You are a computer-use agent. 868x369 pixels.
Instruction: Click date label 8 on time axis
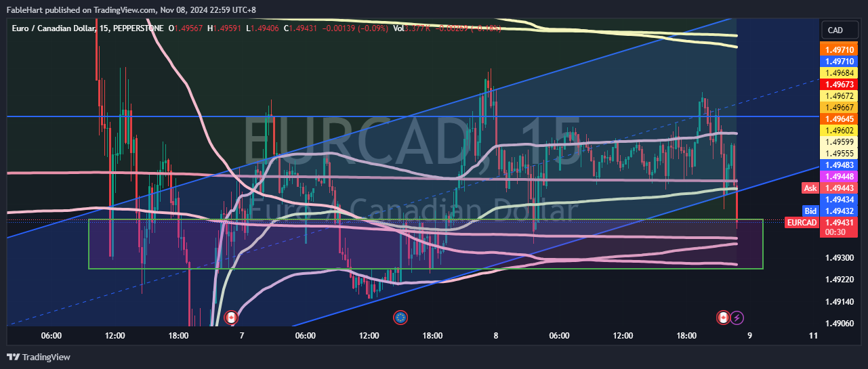(x=496, y=335)
